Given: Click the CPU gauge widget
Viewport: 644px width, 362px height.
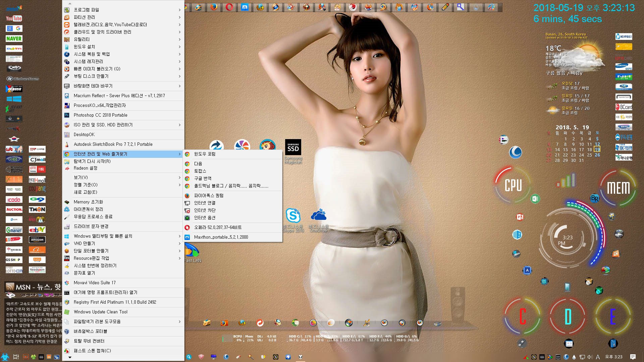Looking at the screenshot, I should click(513, 185).
